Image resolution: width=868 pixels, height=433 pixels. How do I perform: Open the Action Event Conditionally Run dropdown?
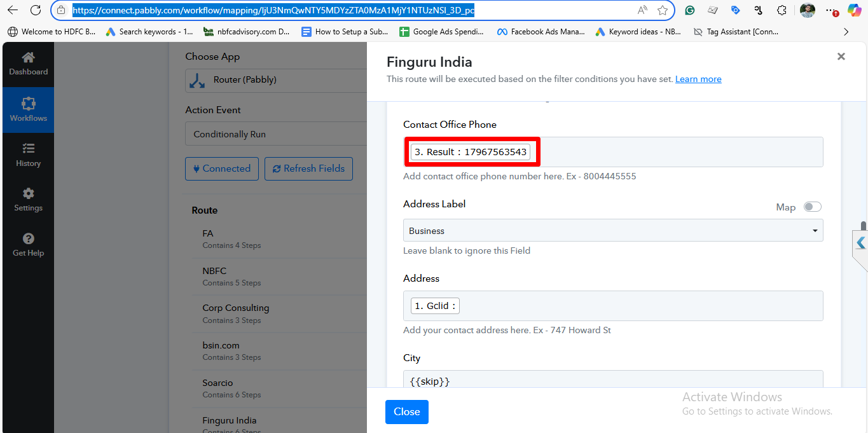coord(276,134)
